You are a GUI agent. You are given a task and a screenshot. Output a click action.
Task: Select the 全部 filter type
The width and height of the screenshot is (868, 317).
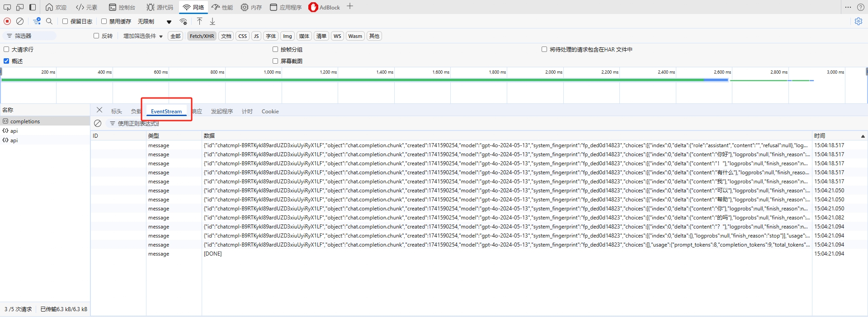click(x=175, y=36)
